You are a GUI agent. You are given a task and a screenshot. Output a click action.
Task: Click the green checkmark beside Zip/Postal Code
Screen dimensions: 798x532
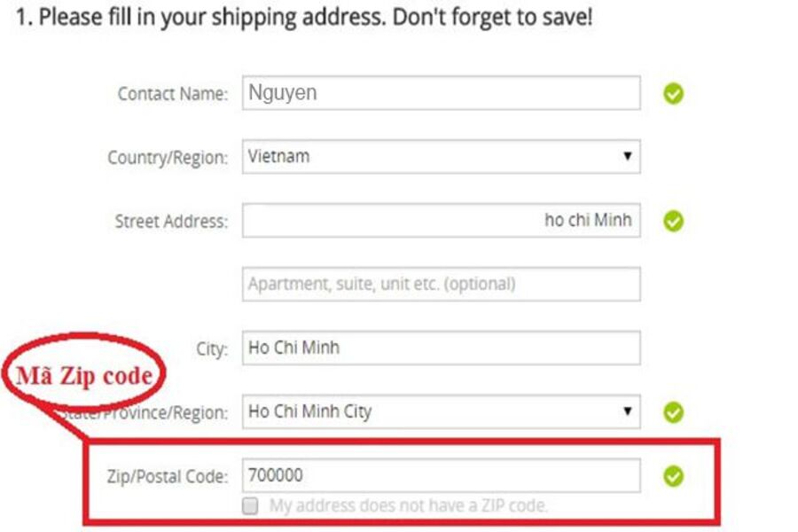click(x=674, y=477)
